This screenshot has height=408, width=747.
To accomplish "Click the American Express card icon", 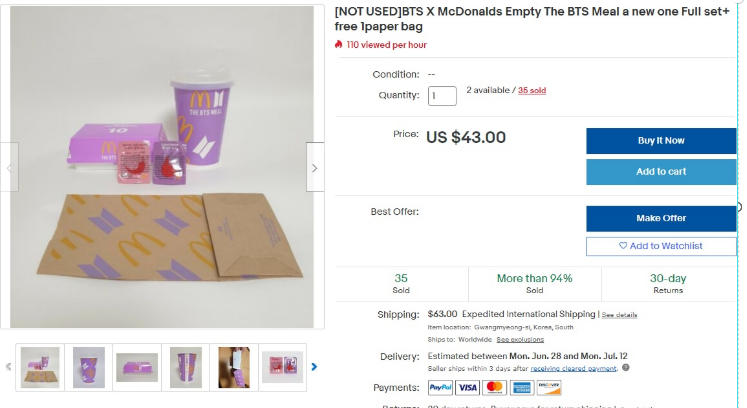I will coord(520,388).
